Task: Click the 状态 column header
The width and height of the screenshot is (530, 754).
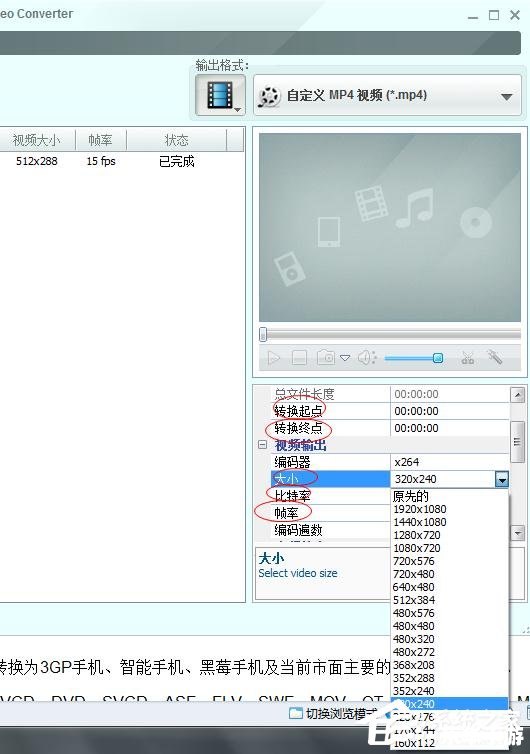Action: [x=177, y=140]
